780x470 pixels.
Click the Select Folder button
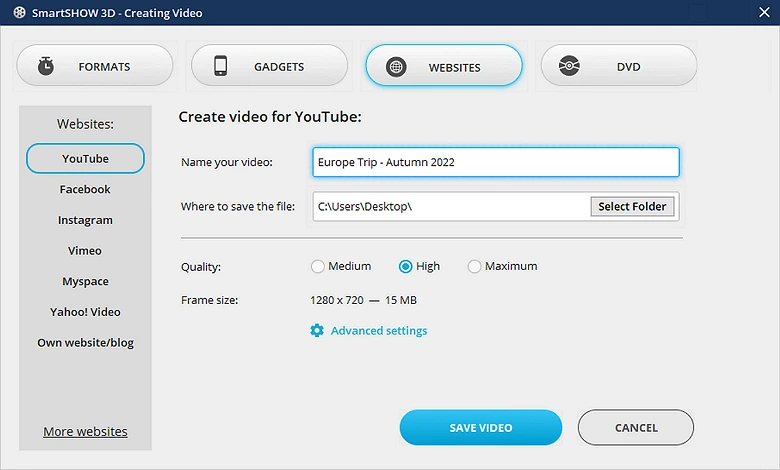[632, 206]
